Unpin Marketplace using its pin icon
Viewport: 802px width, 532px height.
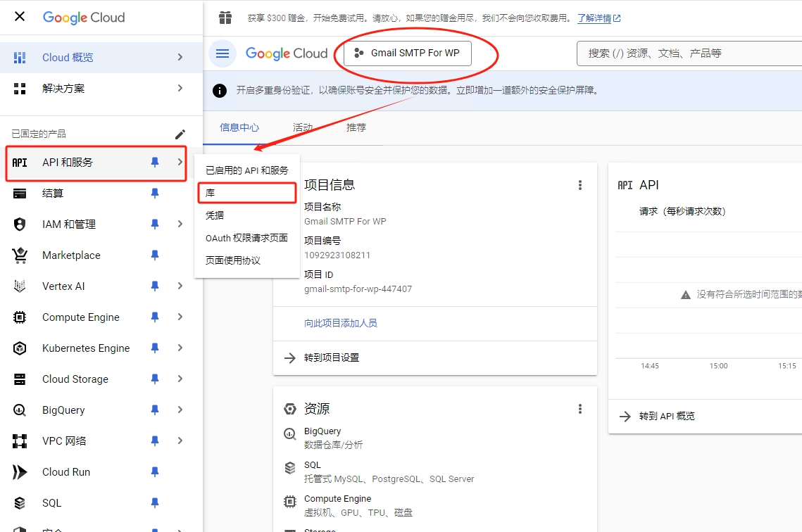click(x=154, y=255)
